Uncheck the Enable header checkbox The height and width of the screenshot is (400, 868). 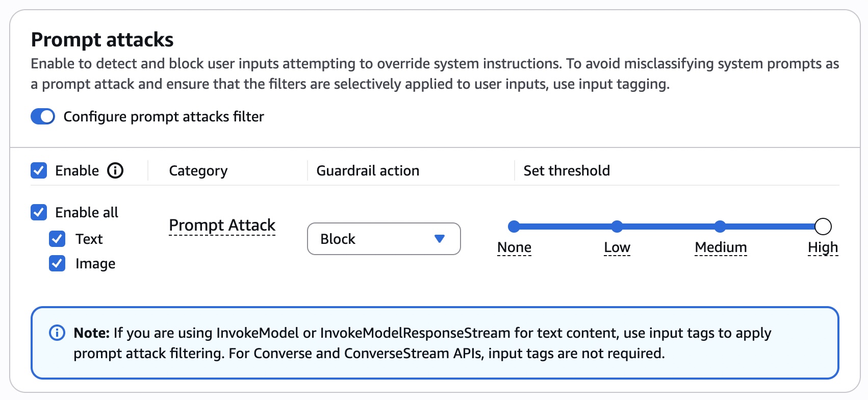(39, 170)
